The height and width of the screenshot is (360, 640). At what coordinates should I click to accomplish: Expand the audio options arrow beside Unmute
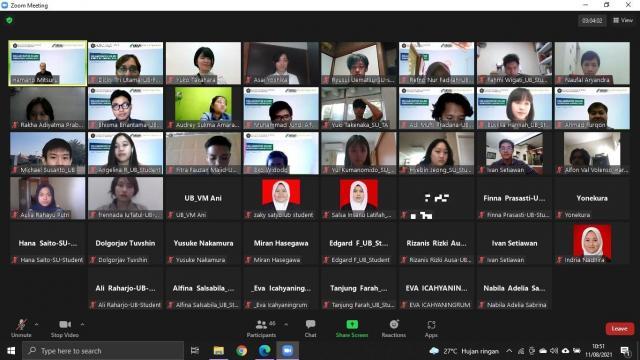[36, 324]
